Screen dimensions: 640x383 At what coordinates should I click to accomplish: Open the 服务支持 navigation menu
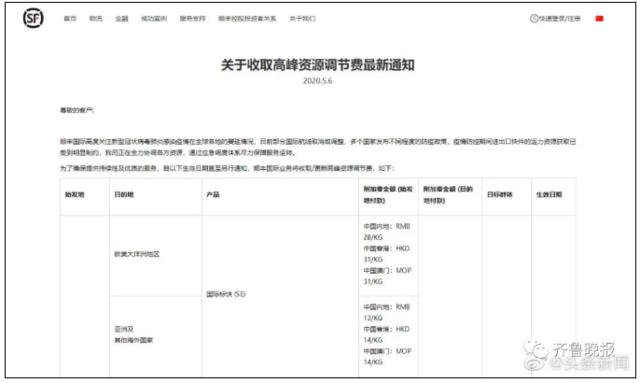click(193, 18)
